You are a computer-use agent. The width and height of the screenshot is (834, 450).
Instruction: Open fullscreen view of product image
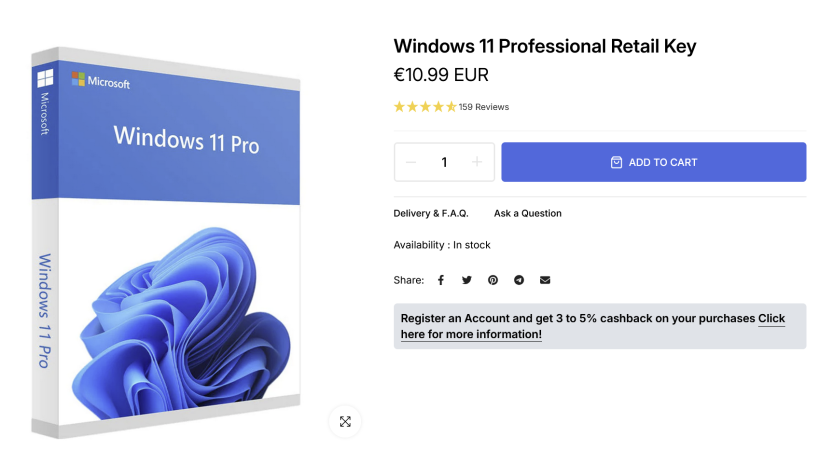click(345, 422)
